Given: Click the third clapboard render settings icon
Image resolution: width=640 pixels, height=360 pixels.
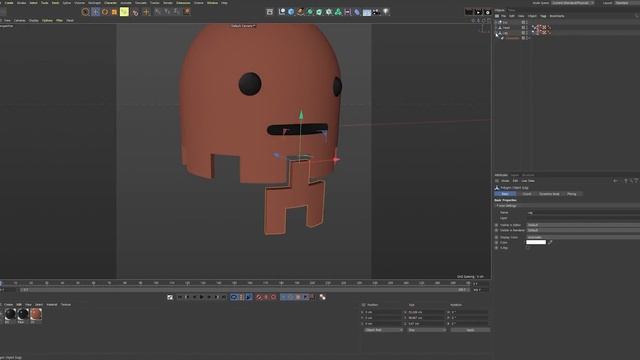Looking at the screenshot, I should pos(487,12).
